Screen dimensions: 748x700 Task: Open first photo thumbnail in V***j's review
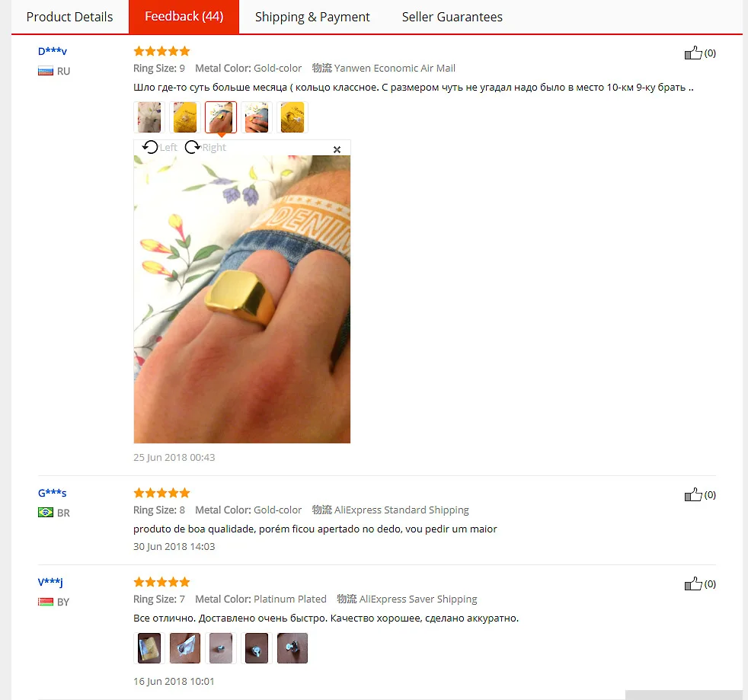coord(149,648)
